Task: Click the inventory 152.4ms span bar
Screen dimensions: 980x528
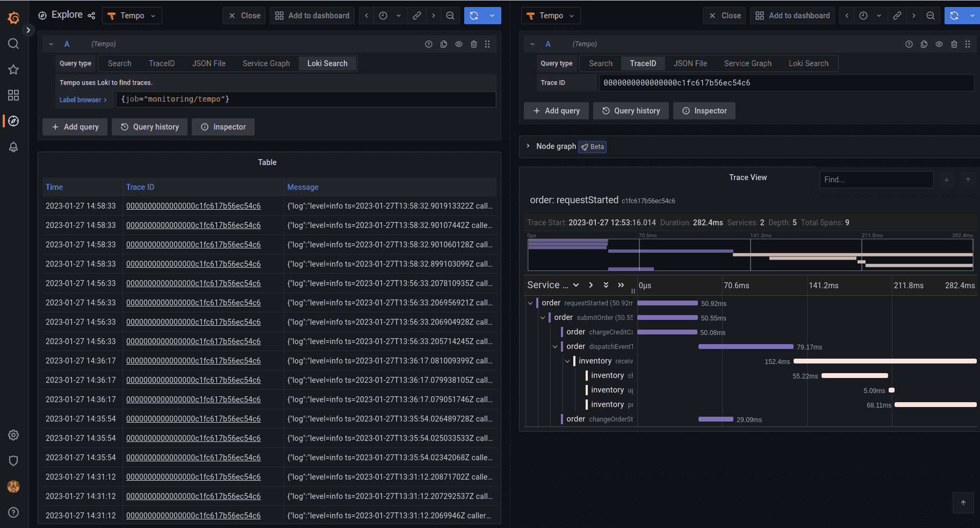Action: click(x=885, y=361)
